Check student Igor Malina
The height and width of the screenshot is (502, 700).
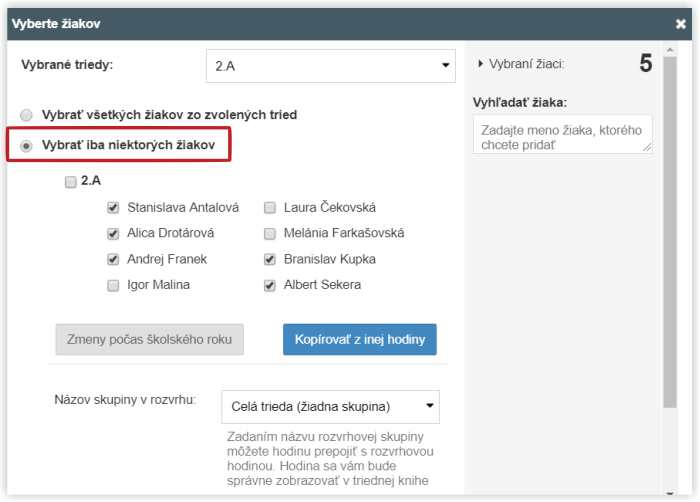[x=114, y=285]
